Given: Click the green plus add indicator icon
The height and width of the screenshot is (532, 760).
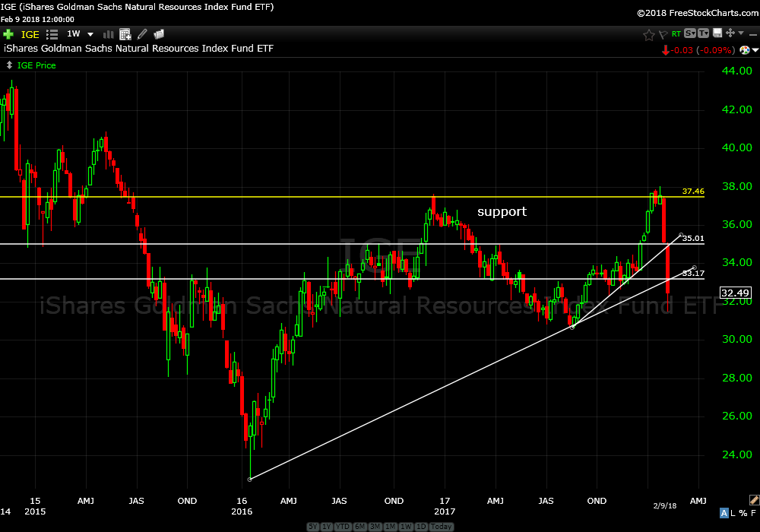Looking at the screenshot, I should (x=8, y=34).
